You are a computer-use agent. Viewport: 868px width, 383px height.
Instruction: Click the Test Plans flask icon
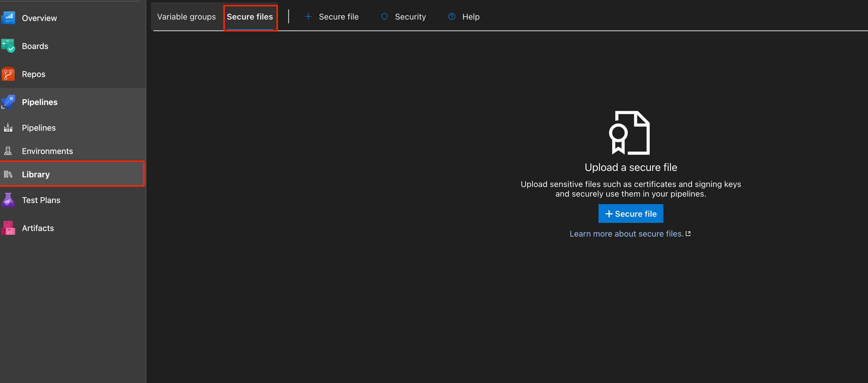pos(8,200)
